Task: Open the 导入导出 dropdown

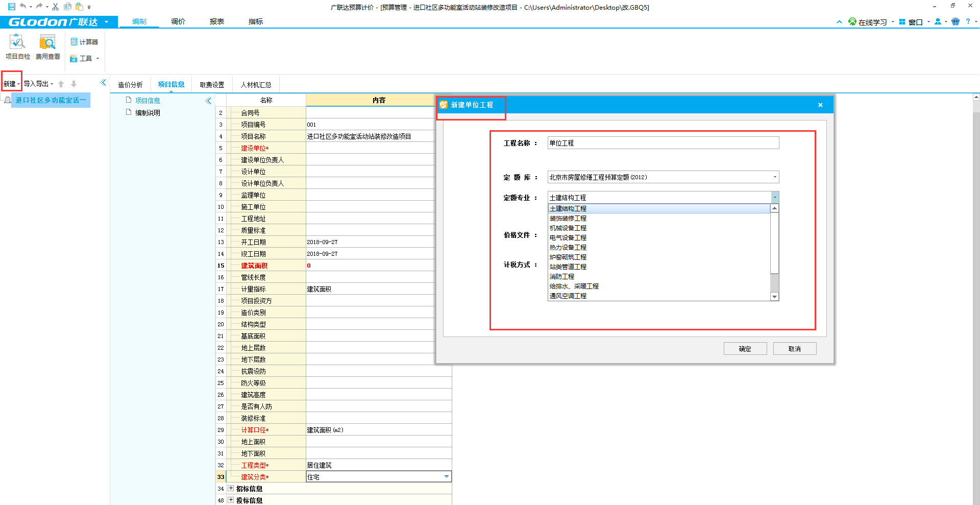Action: [x=38, y=84]
